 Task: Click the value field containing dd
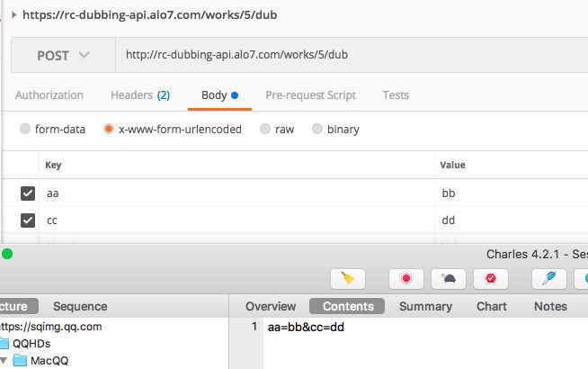click(512, 220)
